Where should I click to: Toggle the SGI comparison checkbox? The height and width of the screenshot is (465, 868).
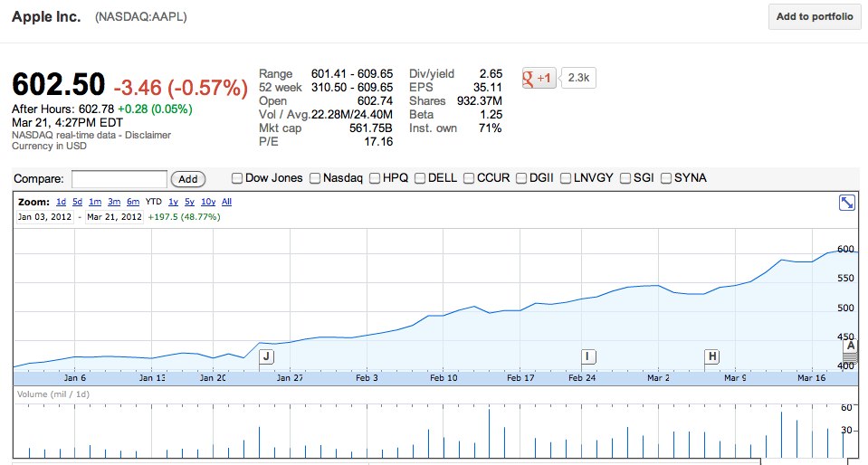point(625,178)
